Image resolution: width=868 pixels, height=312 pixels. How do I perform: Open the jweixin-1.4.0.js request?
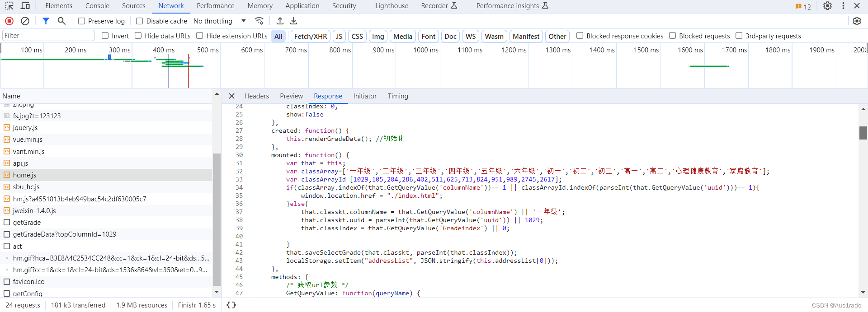coord(106,211)
